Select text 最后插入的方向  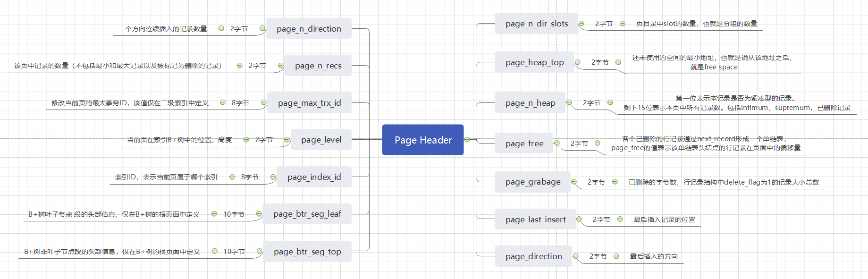coord(654,256)
